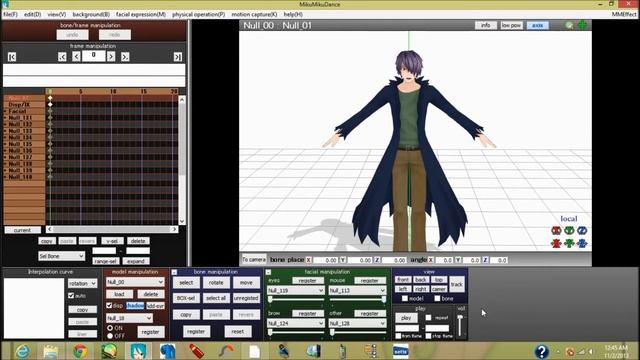The image size is (640, 360).
Task: Open the rotation interpolation dropdown
Action: tap(82, 283)
